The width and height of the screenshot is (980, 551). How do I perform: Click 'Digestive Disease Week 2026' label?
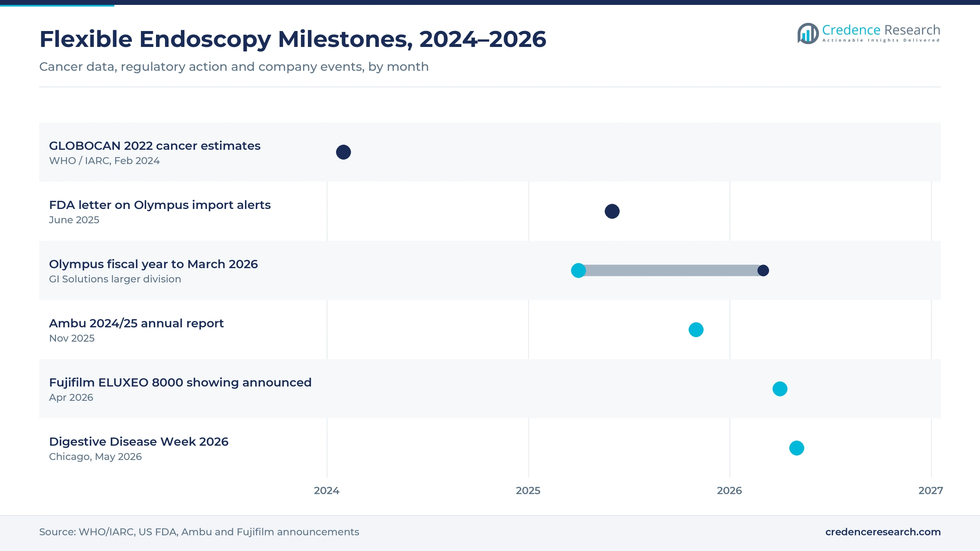[x=139, y=442]
